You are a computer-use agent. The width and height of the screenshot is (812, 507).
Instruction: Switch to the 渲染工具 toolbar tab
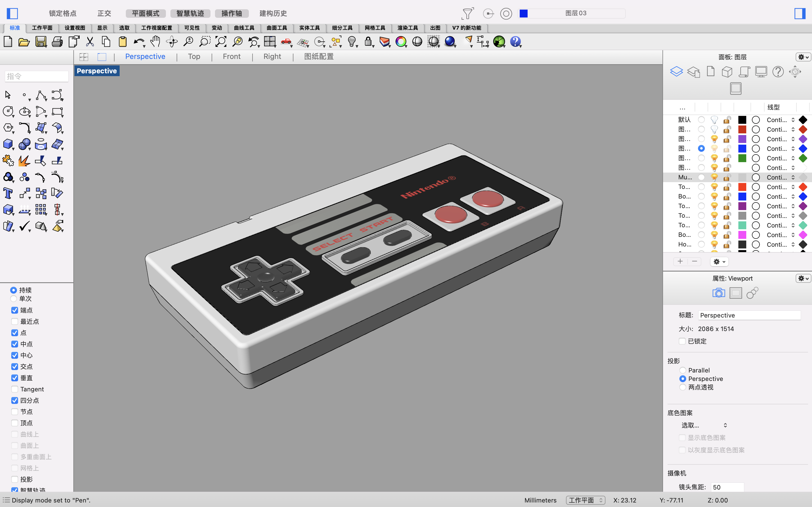[x=408, y=28]
